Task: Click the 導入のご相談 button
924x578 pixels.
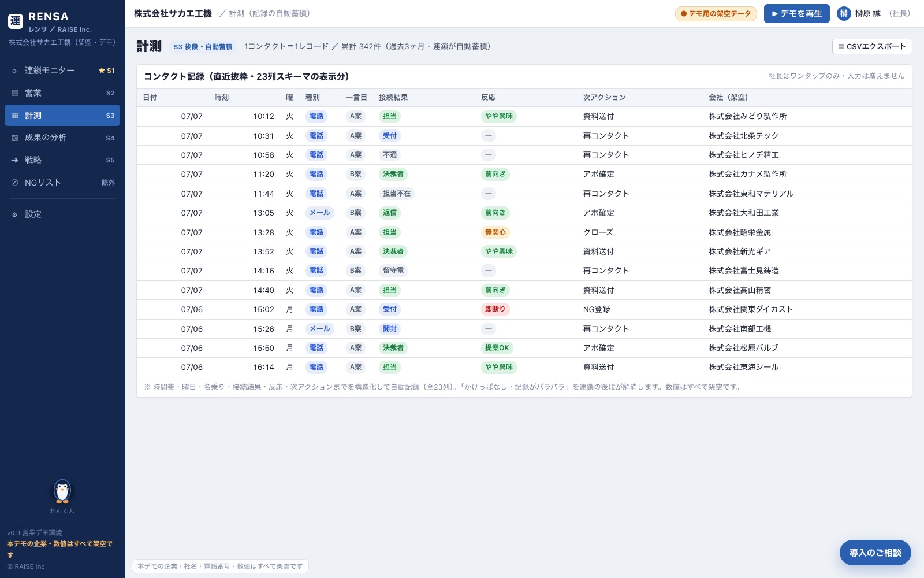Action: pos(875,553)
